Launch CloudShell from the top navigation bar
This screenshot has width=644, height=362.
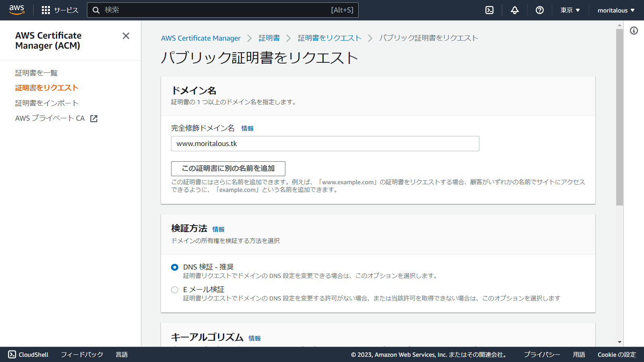click(x=489, y=10)
